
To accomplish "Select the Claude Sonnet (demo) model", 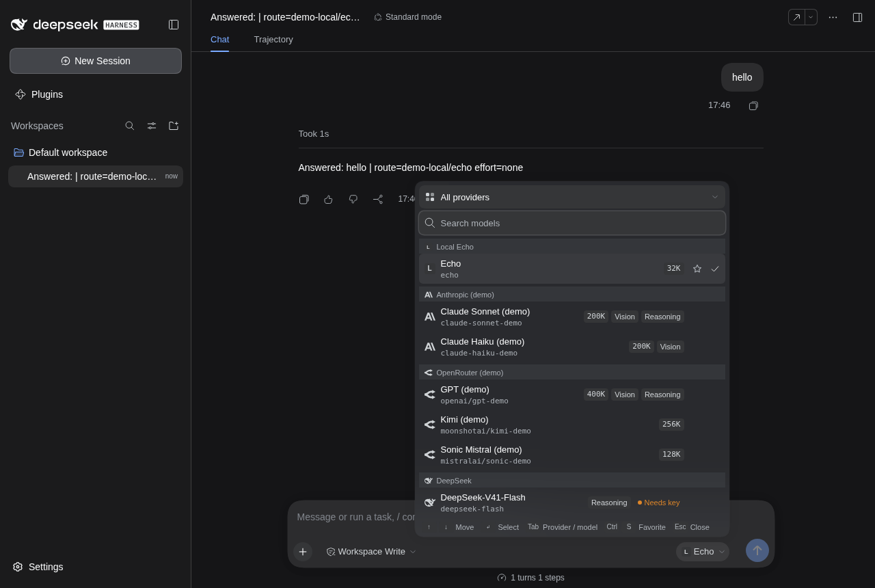I will click(572, 317).
